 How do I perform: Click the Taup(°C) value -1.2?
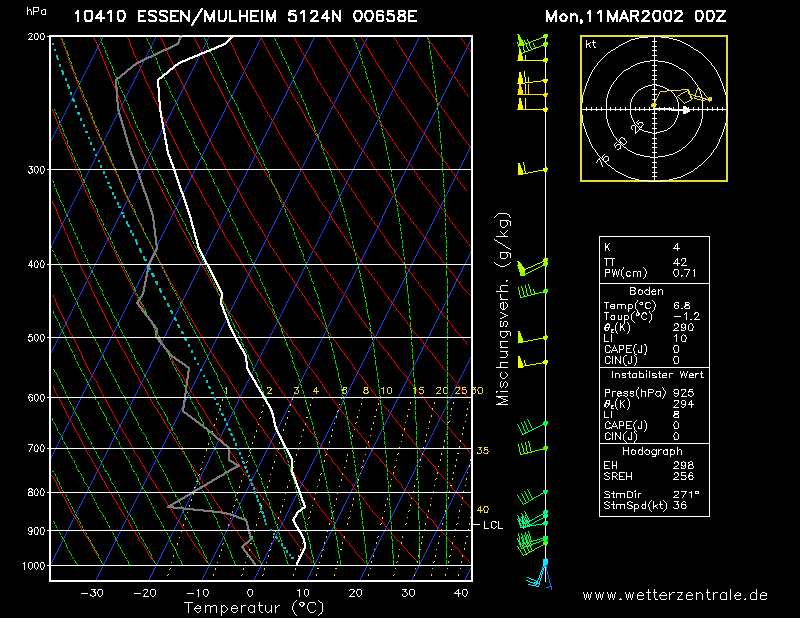pyautogui.click(x=686, y=316)
